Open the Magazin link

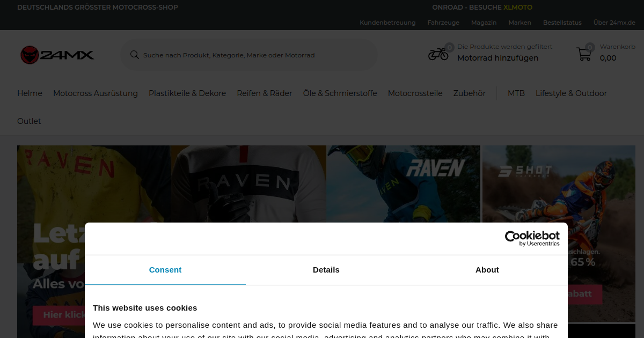tap(484, 23)
